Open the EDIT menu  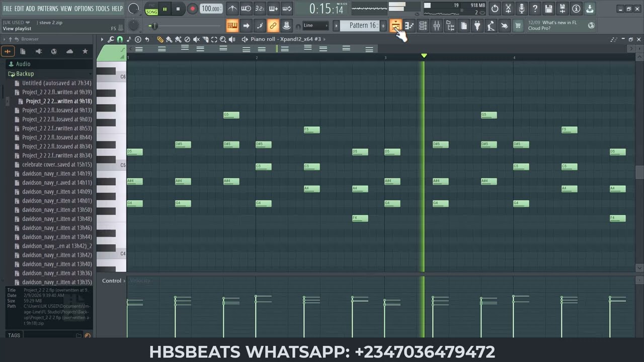click(x=19, y=9)
